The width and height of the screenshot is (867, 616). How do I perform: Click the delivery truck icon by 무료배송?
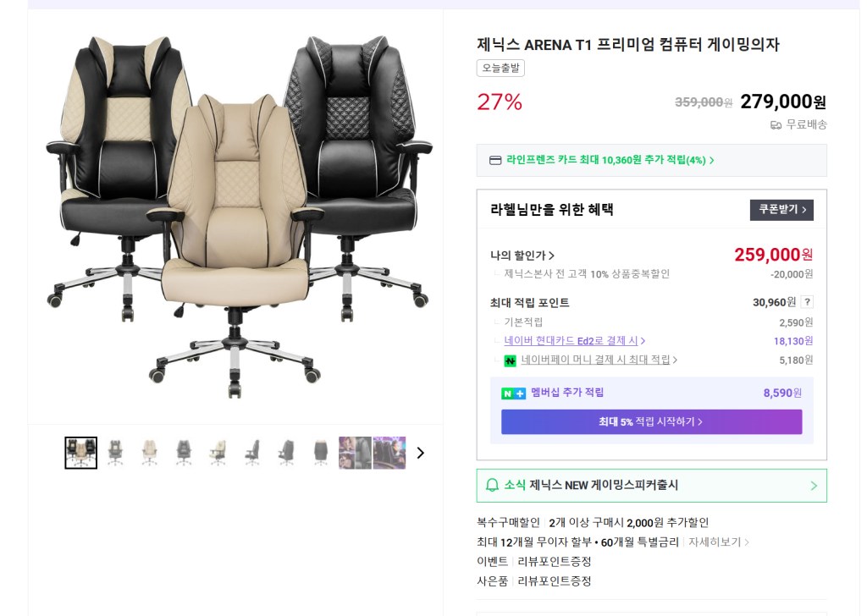(776, 125)
